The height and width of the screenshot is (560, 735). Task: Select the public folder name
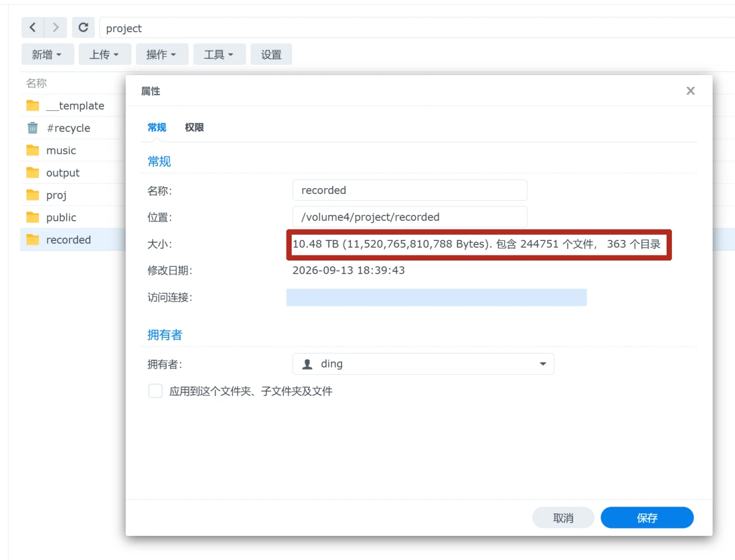[x=61, y=217]
